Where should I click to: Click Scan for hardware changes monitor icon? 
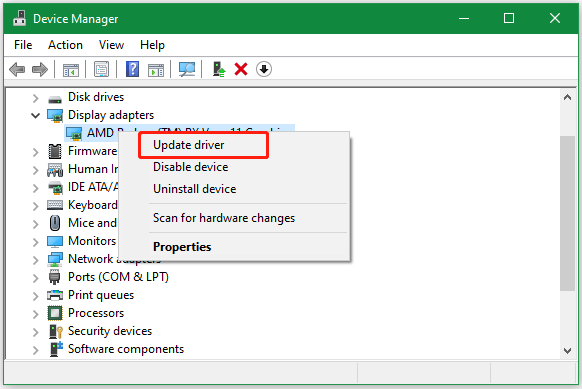tap(187, 69)
